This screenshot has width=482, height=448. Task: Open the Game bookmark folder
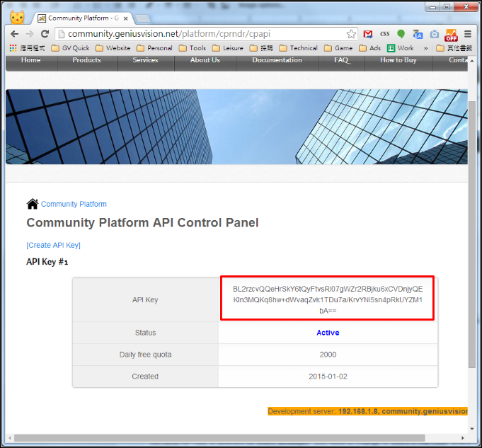(338, 48)
